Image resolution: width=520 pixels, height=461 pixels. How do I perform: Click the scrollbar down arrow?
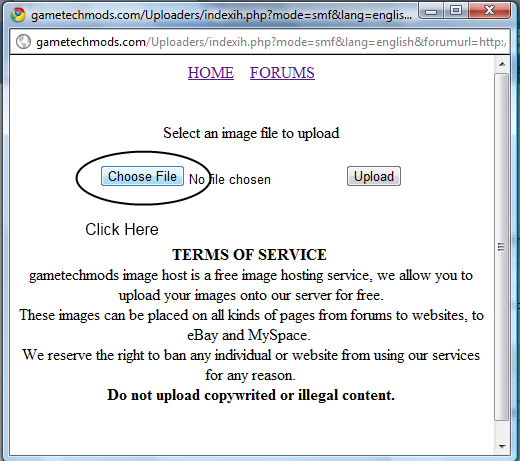click(502, 446)
